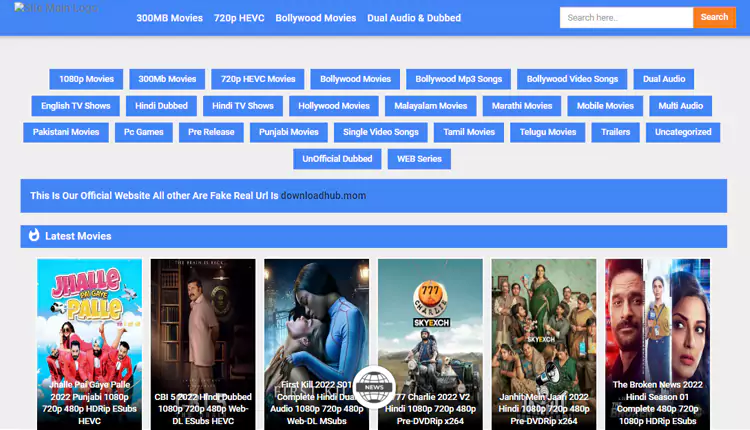Select UnOfficial Dubbed category
Screen dimensions: 750x430
click(x=337, y=159)
